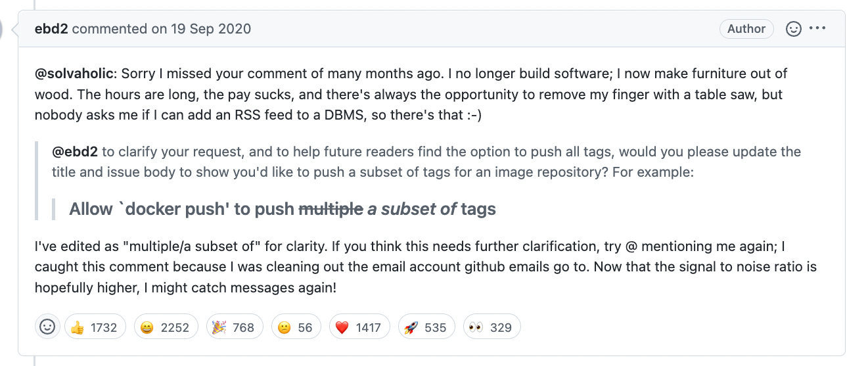Image resolution: width=868 pixels, height=366 pixels.
Task: Click the italic text 'a subset of'
Action: pos(411,210)
